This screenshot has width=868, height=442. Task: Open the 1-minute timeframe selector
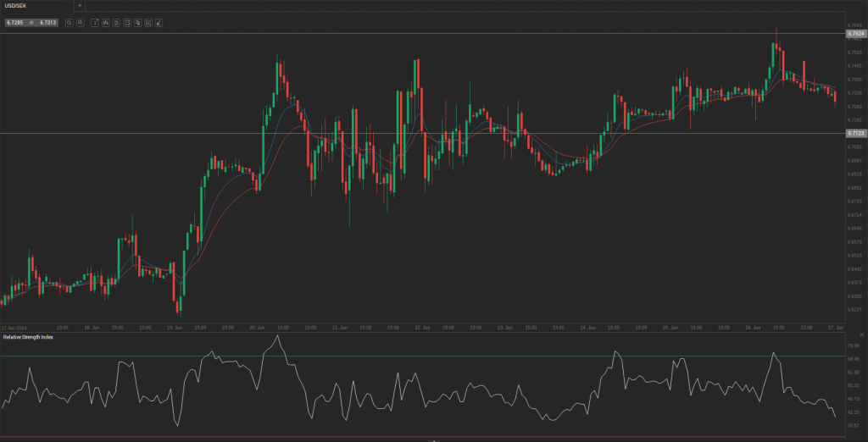click(95, 23)
